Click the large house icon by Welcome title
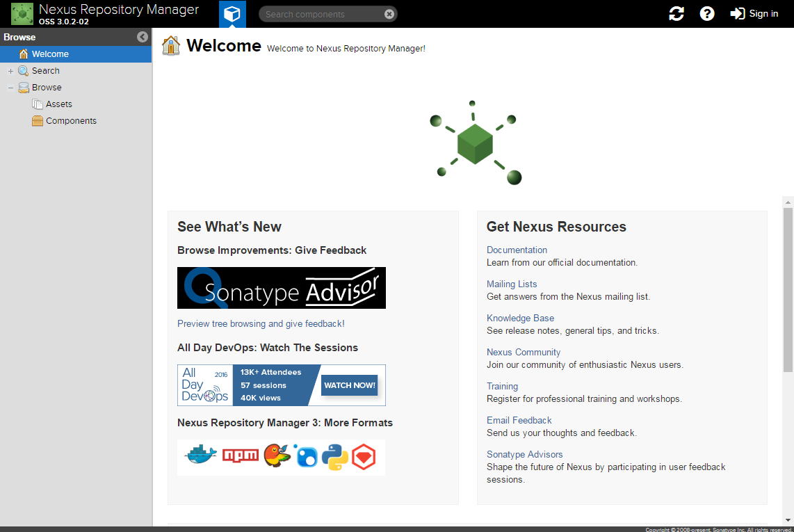This screenshot has width=794, height=532. pos(171,46)
